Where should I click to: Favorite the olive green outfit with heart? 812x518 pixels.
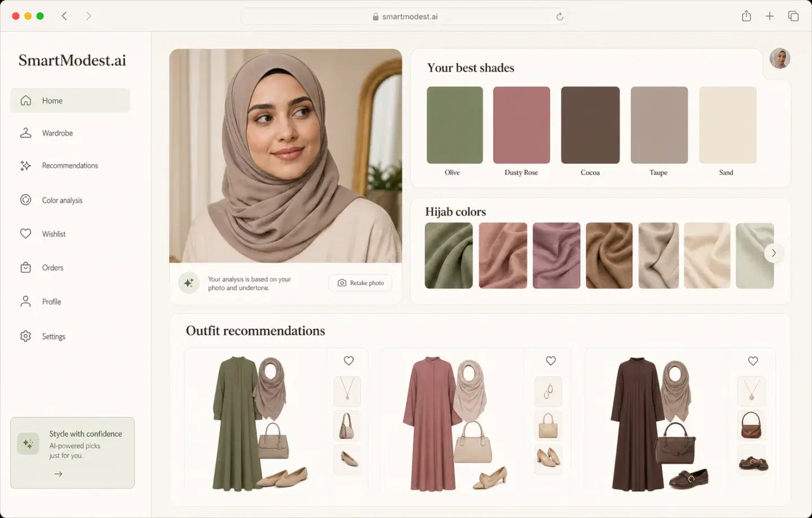point(349,361)
